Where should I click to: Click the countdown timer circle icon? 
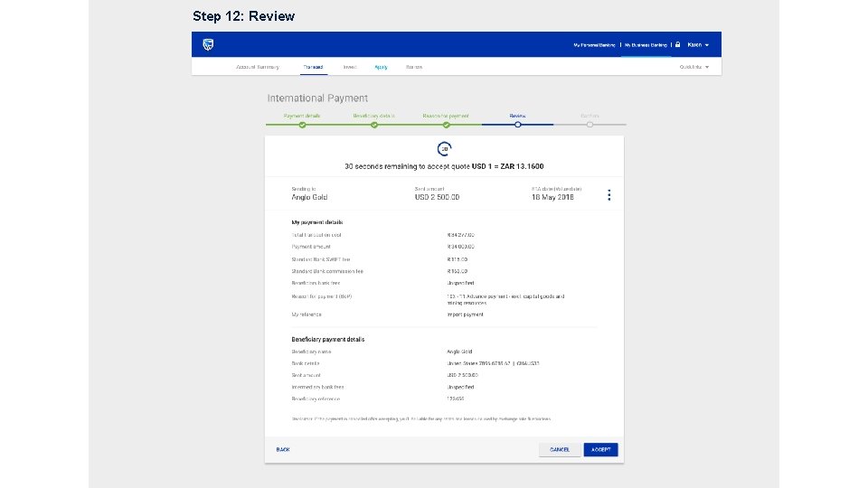pos(444,149)
